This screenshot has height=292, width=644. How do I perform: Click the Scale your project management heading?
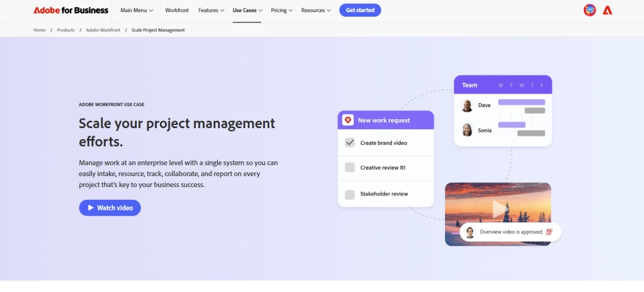[177, 132]
